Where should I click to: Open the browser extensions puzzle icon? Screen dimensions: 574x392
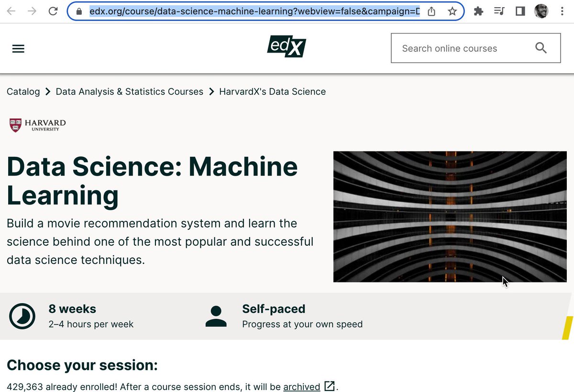[x=478, y=11]
